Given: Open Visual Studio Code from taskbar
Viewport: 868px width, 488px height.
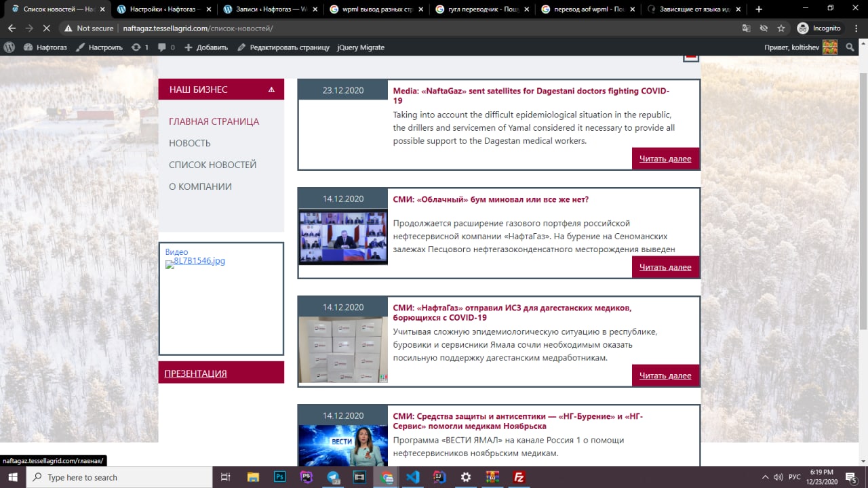Looking at the screenshot, I should click(x=412, y=477).
